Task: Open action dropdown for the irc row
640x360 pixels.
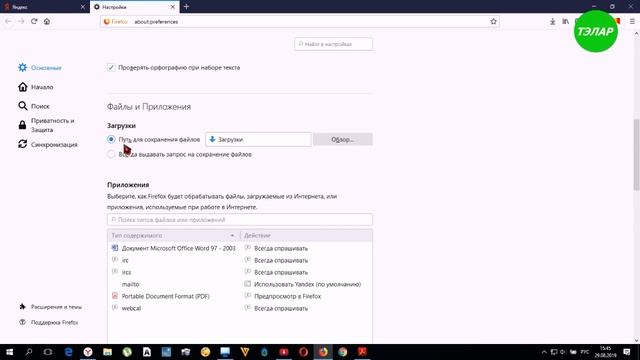Action: tap(306, 260)
